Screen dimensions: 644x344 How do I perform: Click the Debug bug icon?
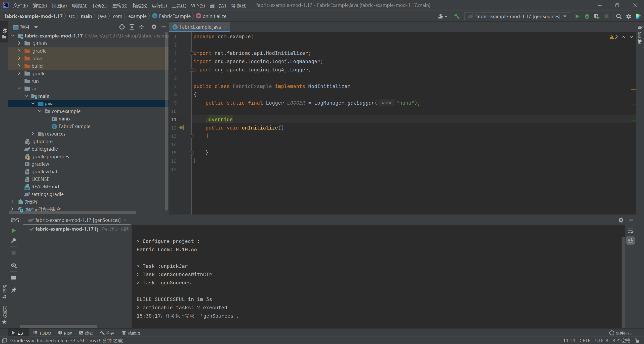pos(587,16)
